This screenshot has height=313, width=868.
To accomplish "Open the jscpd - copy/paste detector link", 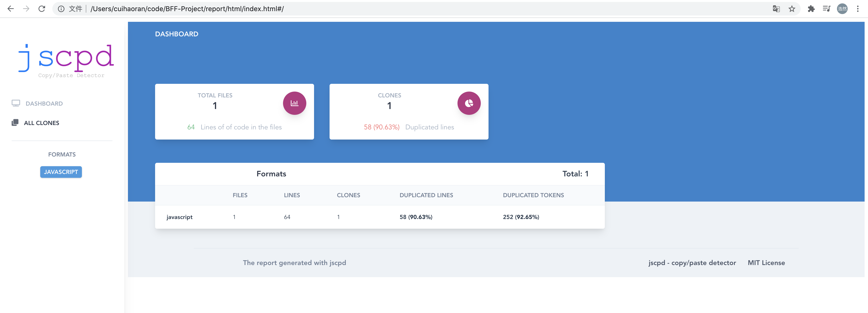I will point(692,262).
